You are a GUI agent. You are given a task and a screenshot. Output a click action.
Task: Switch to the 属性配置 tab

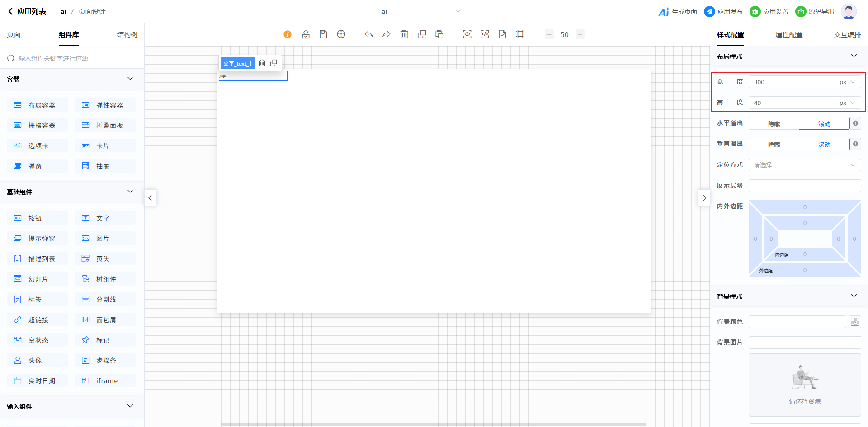789,35
